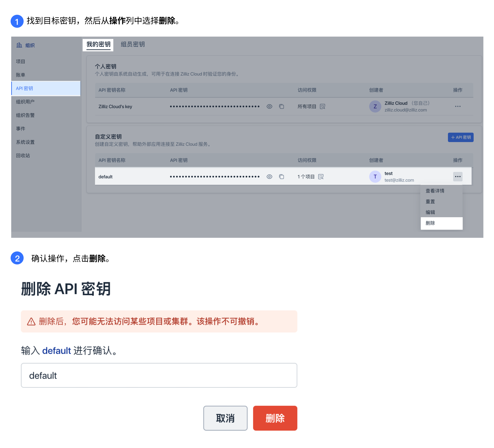The image size is (494, 448).
Task: Open 组织告警 in the sidebar
Action: click(x=25, y=115)
